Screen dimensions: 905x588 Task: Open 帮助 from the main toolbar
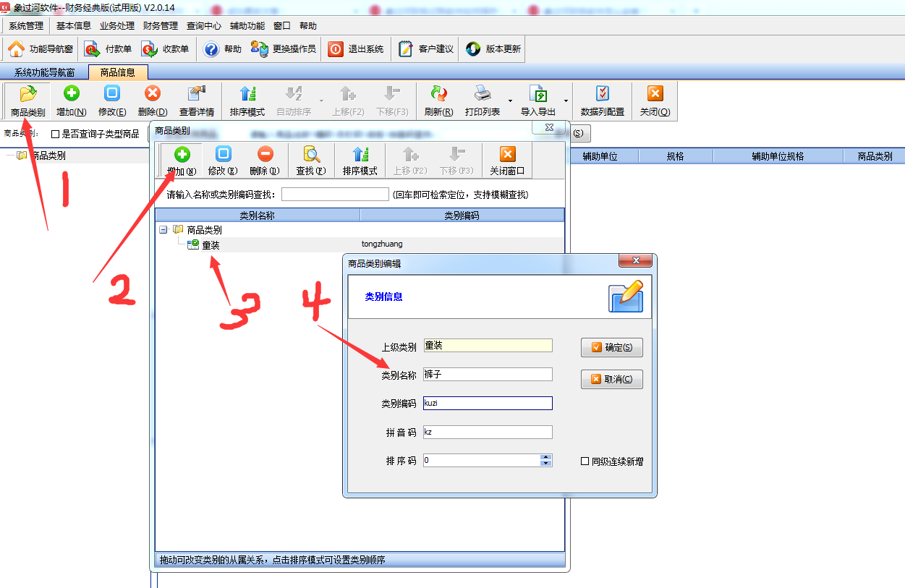(223, 49)
